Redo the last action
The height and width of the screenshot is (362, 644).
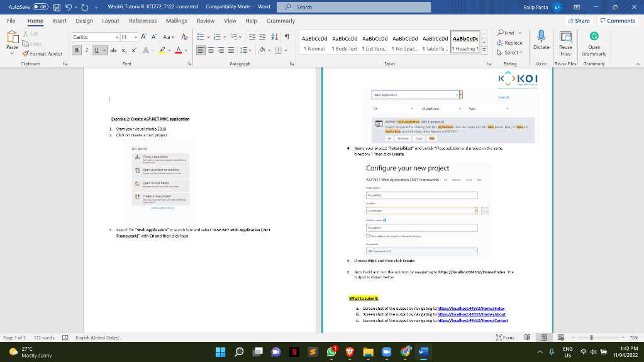(85, 7)
